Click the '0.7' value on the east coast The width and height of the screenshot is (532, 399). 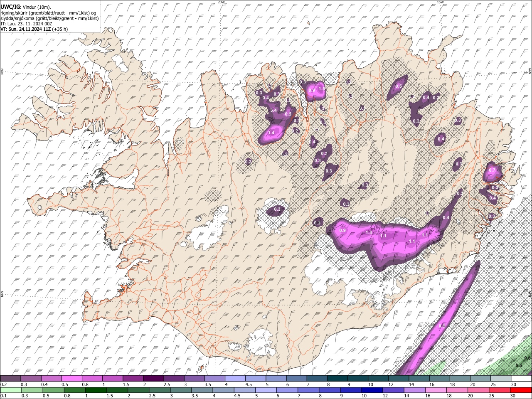493,170
